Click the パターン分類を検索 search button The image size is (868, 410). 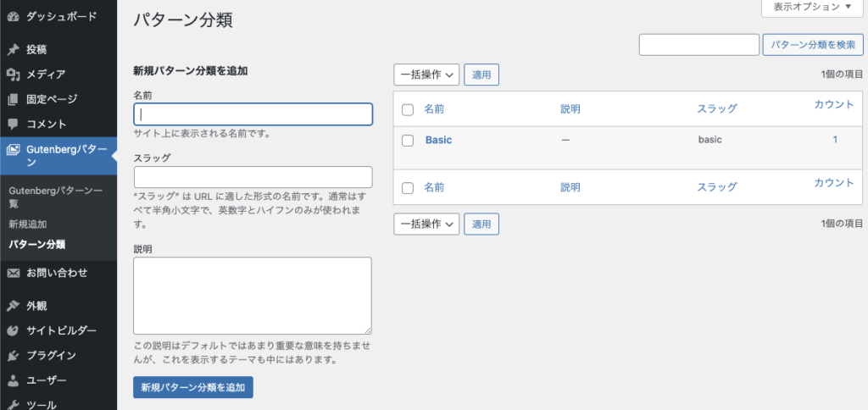click(812, 45)
